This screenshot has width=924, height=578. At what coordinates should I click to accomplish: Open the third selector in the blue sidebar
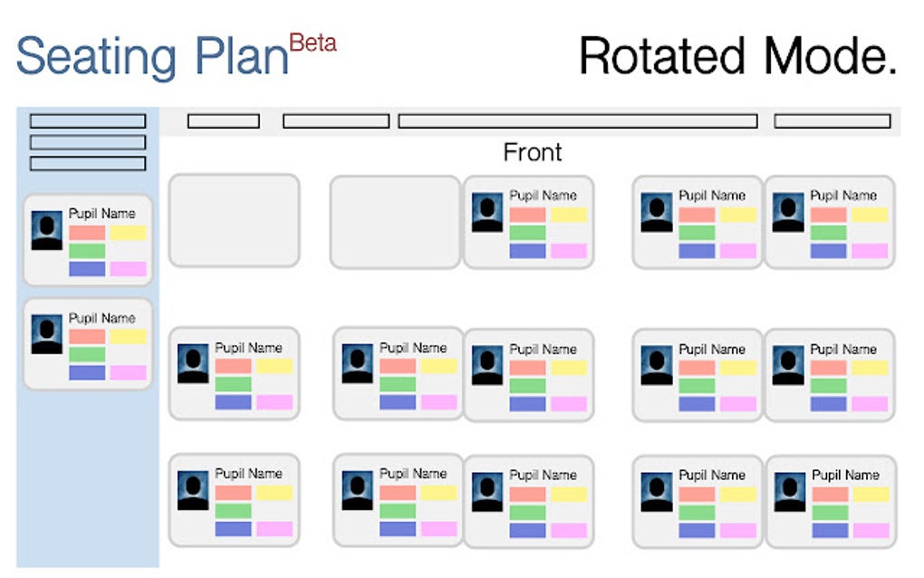point(88,161)
